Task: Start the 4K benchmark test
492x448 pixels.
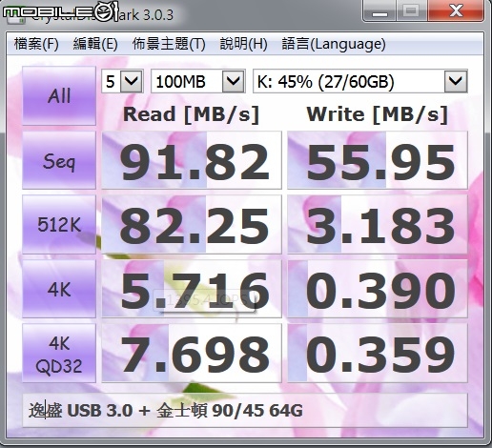Action: tap(59, 289)
